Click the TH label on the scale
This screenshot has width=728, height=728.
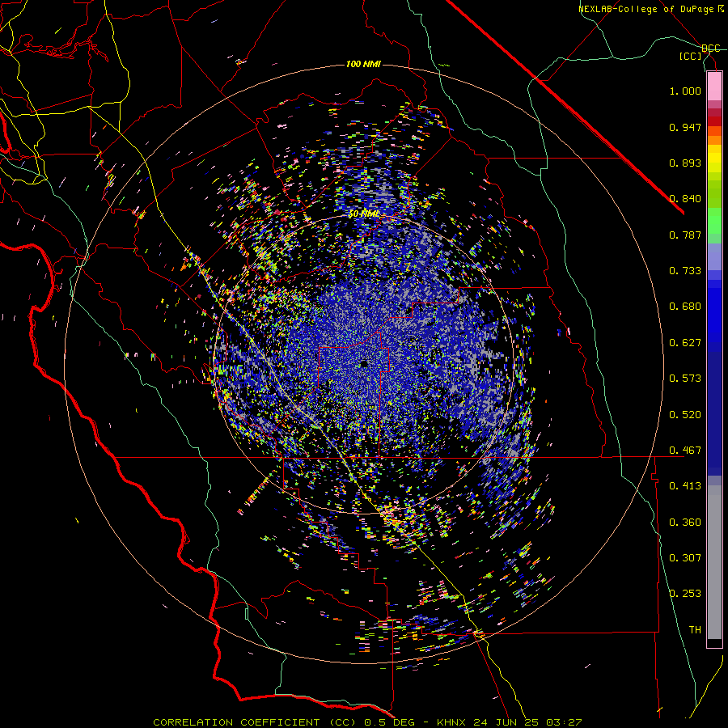pyautogui.click(x=695, y=629)
